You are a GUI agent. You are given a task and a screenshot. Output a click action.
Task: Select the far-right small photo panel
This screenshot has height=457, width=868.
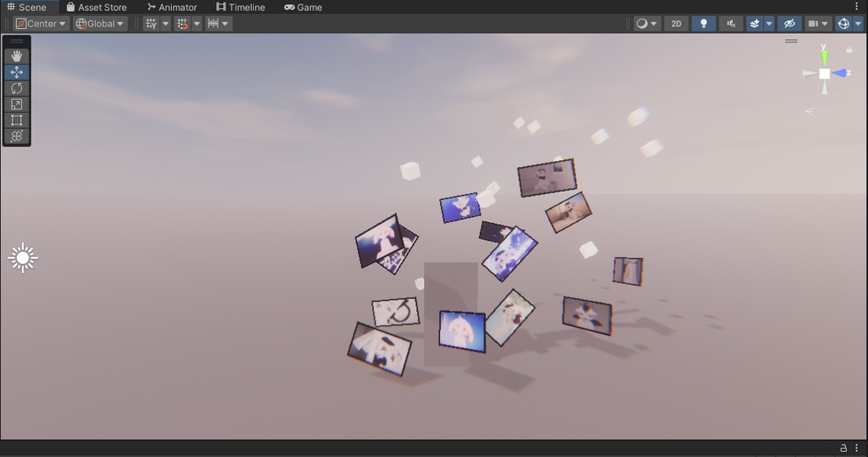(x=628, y=271)
